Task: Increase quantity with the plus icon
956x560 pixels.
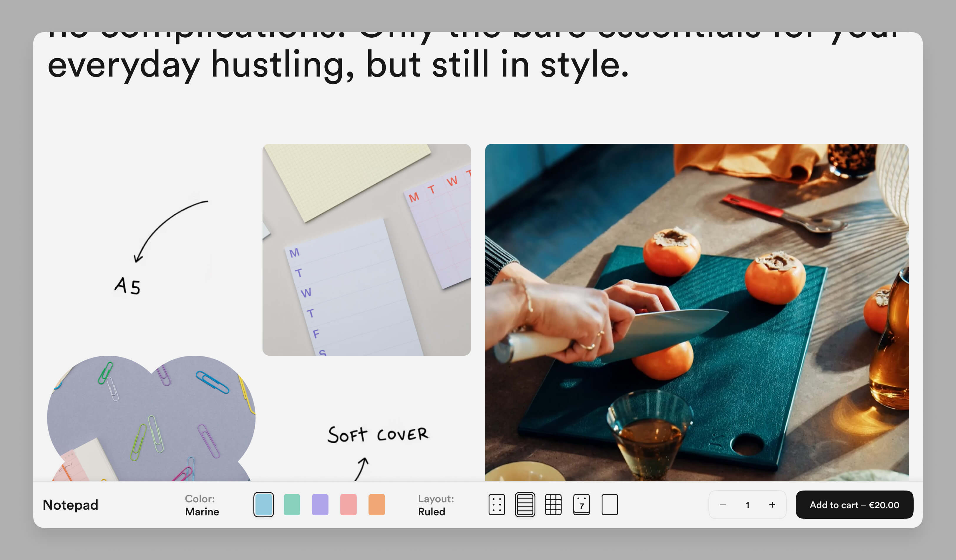Action: pos(772,505)
